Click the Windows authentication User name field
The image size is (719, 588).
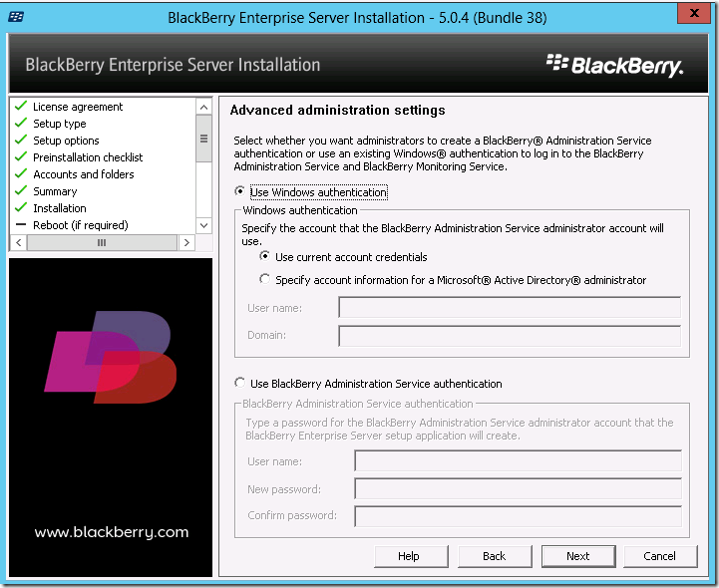(x=510, y=307)
